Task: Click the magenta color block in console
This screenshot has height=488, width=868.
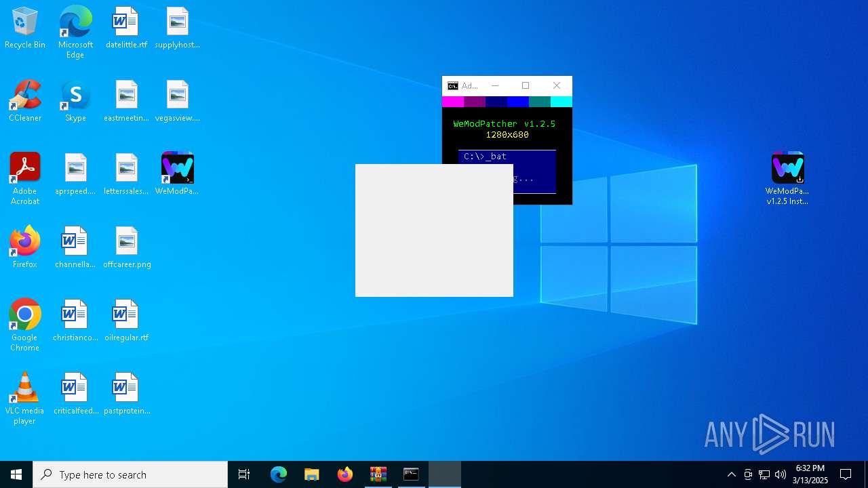Action: point(453,102)
